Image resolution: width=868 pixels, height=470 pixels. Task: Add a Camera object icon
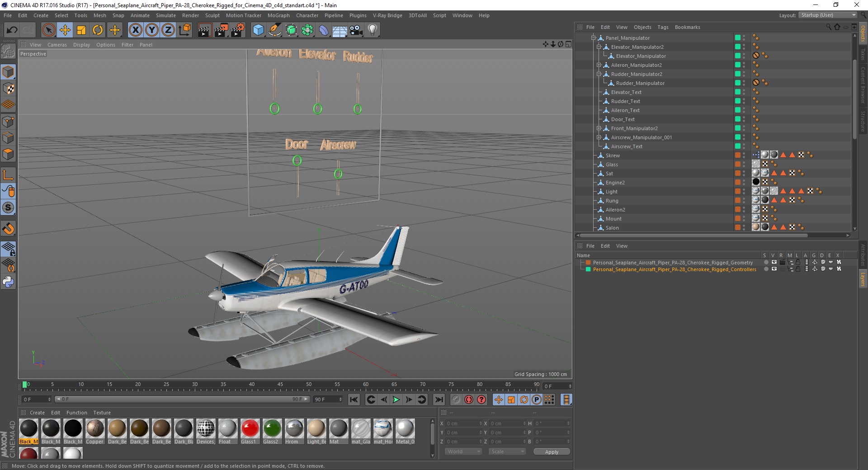pos(356,30)
